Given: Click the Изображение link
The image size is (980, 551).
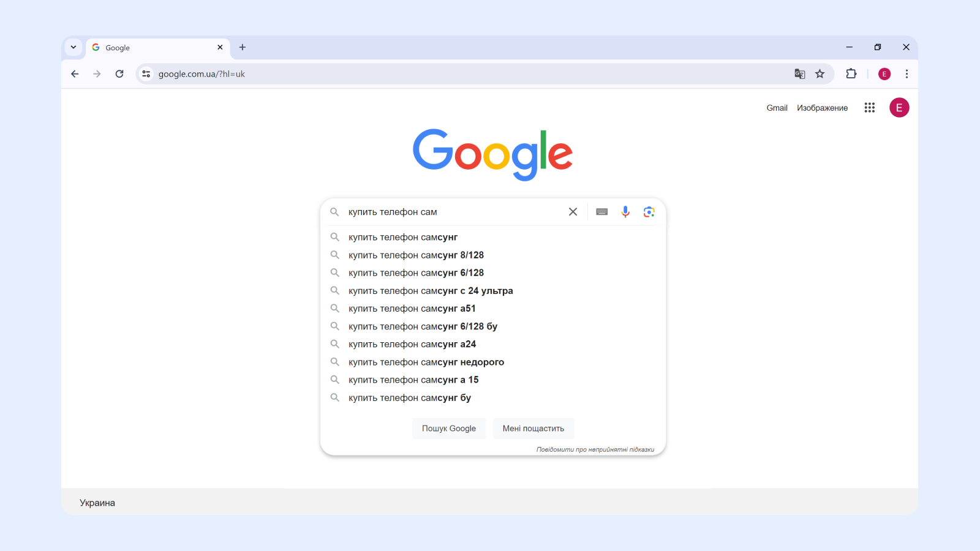Looking at the screenshot, I should tap(823, 107).
